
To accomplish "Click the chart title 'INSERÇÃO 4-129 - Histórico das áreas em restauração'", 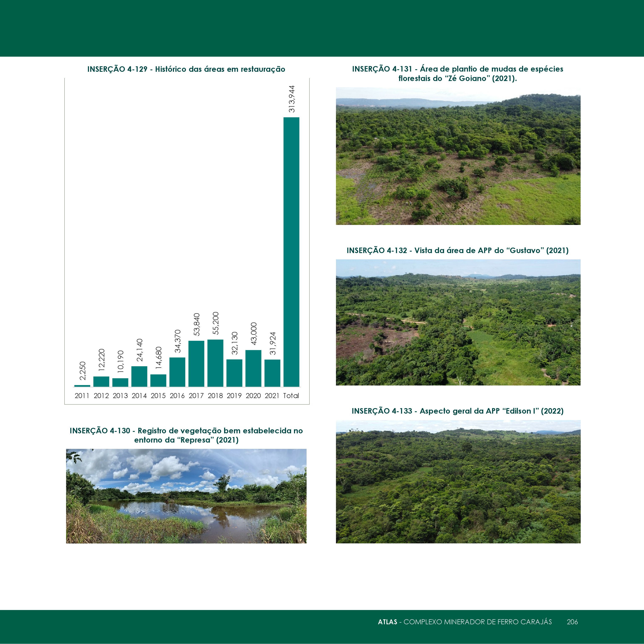I will (x=186, y=69).
